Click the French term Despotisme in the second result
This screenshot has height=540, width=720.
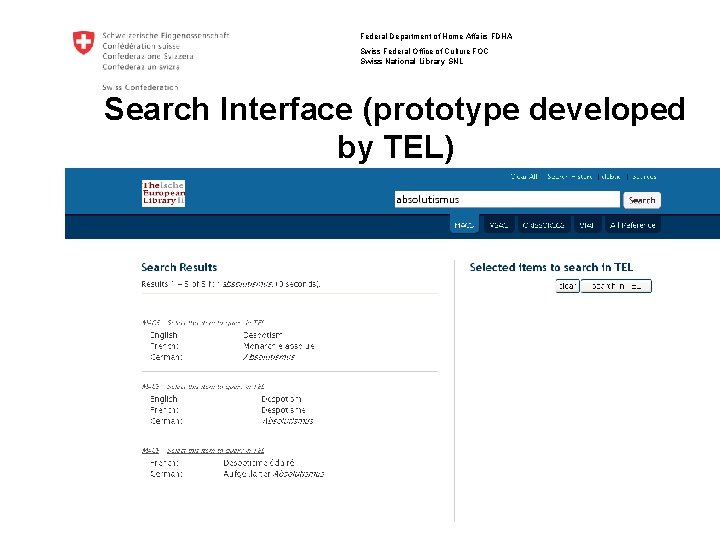[283, 410]
